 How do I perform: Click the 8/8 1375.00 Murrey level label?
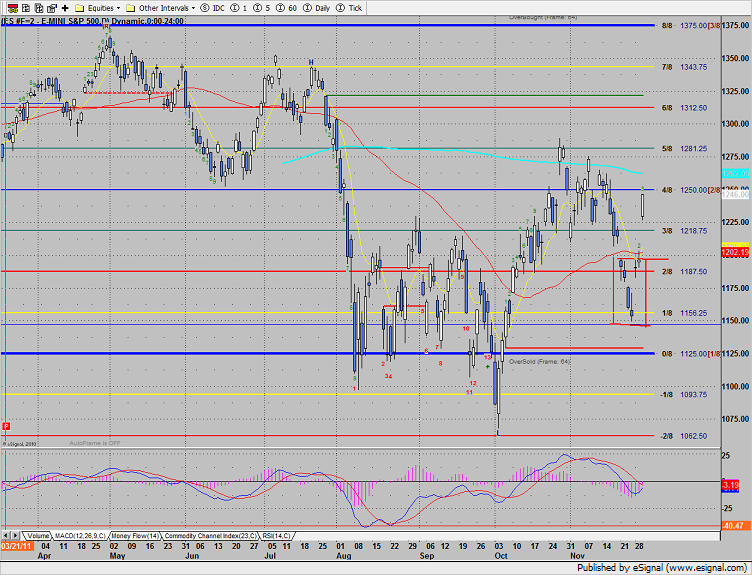(691, 25)
